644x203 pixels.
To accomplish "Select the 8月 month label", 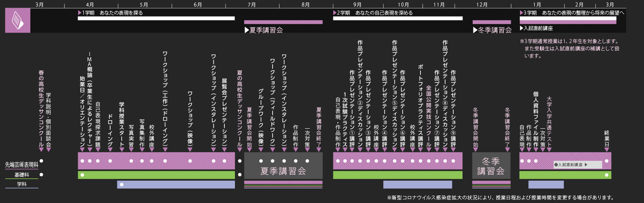I will [305, 4].
